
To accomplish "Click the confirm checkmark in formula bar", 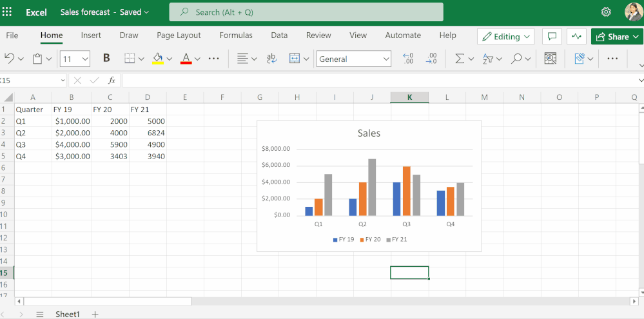I will point(95,81).
